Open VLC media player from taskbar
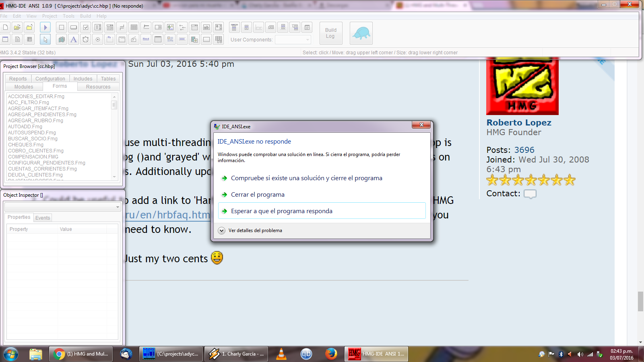Screen dimensions: 644x362 click(281, 354)
